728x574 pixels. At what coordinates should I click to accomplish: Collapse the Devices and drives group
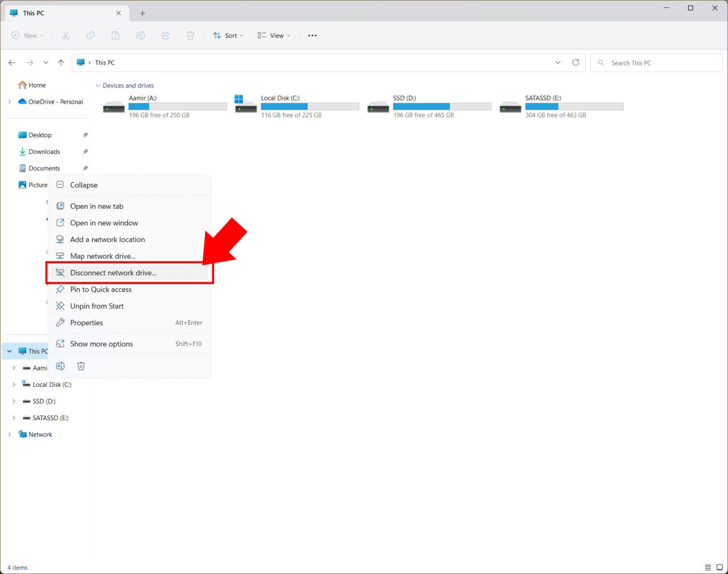coord(98,86)
